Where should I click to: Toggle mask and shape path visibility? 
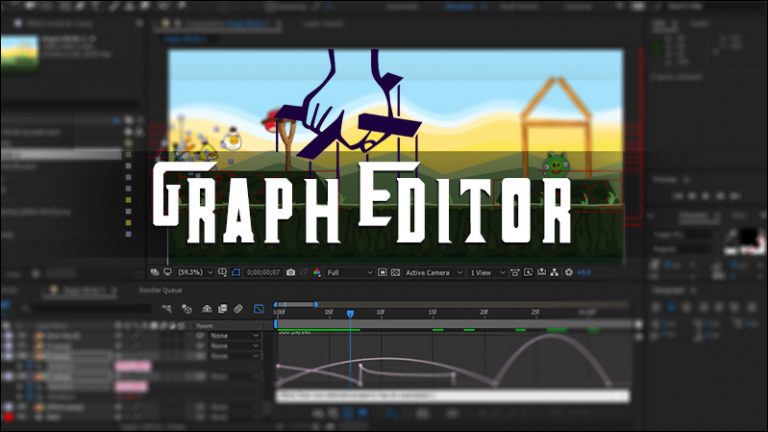click(x=236, y=272)
